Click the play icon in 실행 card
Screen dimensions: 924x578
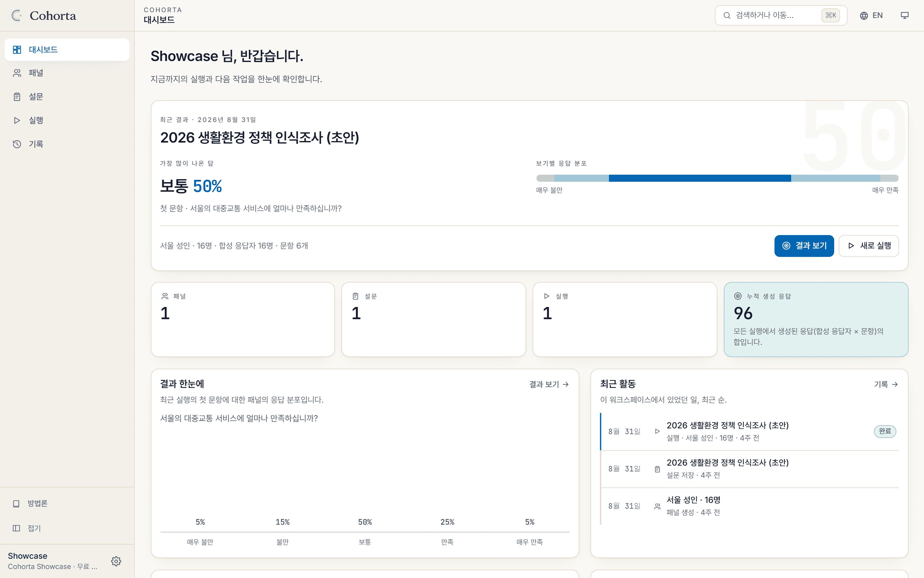click(547, 296)
